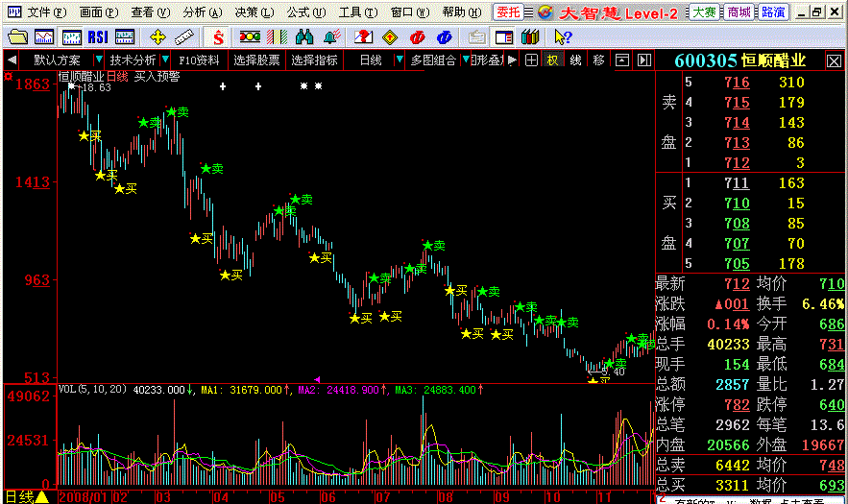This screenshot has height=504, width=848.
Task: Click the crosshair plus box icon
Action: (531, 60)
